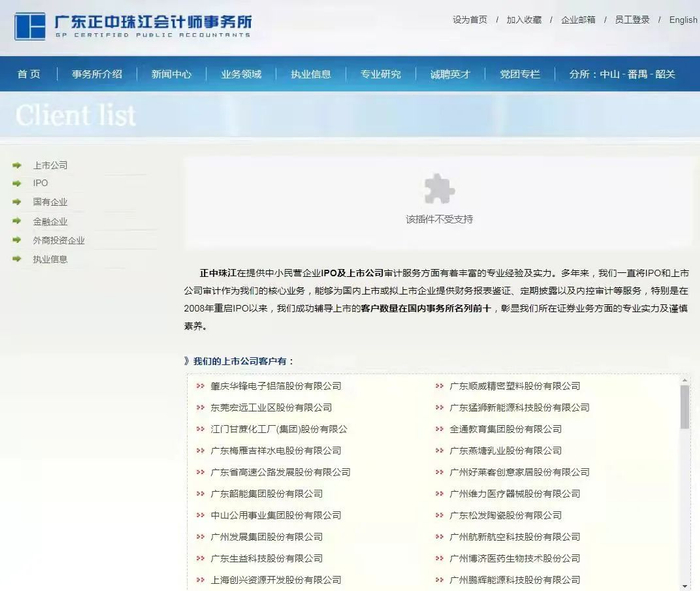
Task: Click the green arrow beside 执业信息 in sidebar
Action: pos(17,259)
